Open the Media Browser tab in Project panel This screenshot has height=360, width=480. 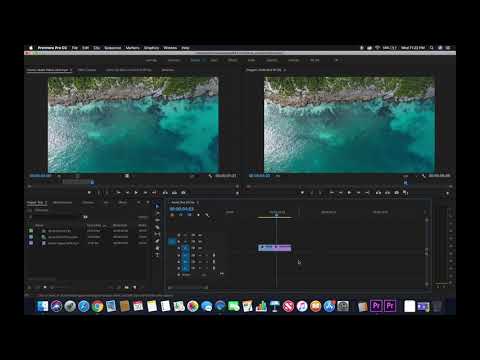[62, 202]
